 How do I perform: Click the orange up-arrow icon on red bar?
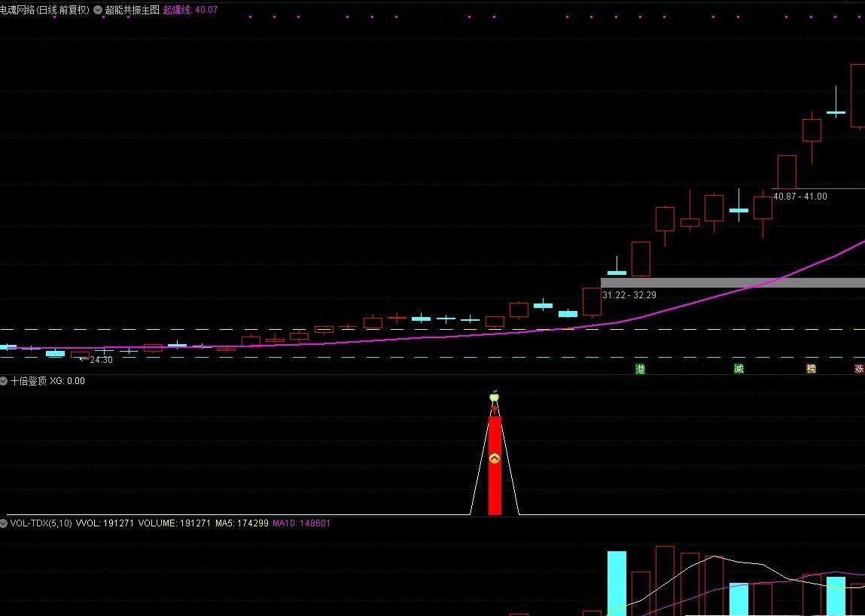pyautogui.click(x=495, y=458)
